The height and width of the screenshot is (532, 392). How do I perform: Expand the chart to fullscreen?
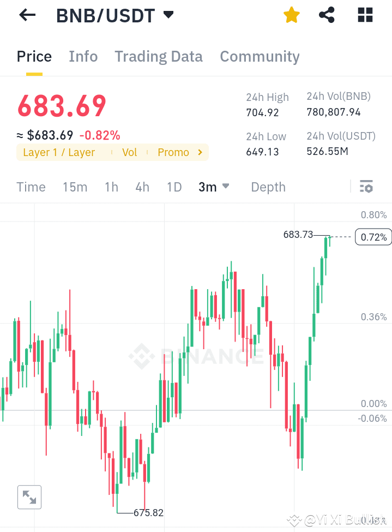pos(29,497)
